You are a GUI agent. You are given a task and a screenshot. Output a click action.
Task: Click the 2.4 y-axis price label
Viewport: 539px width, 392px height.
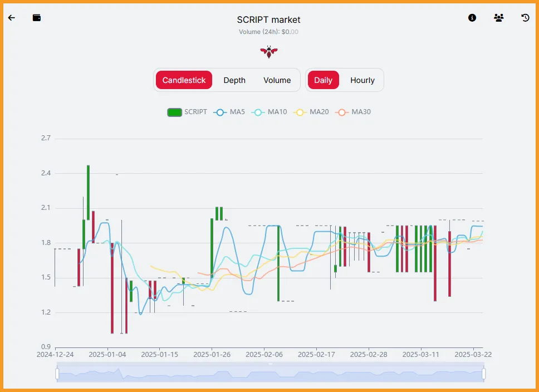click(x=46, y=173)
